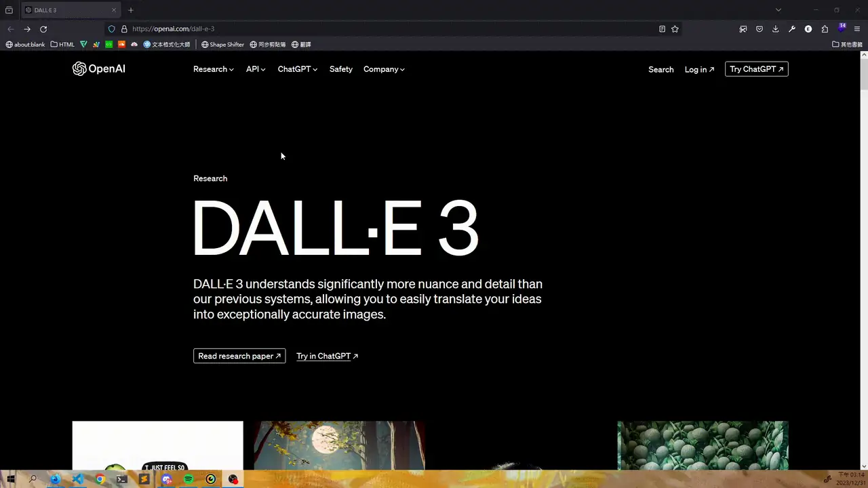Click the page's vertical scrollbar thumb

(864, 74)
